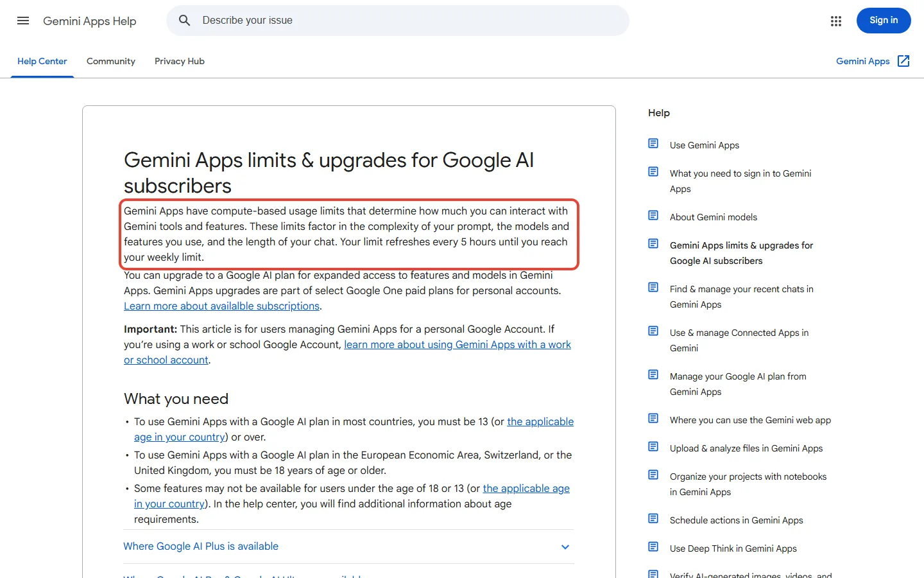
Task: Open the Google apps grid
Action: pos(835,21)
